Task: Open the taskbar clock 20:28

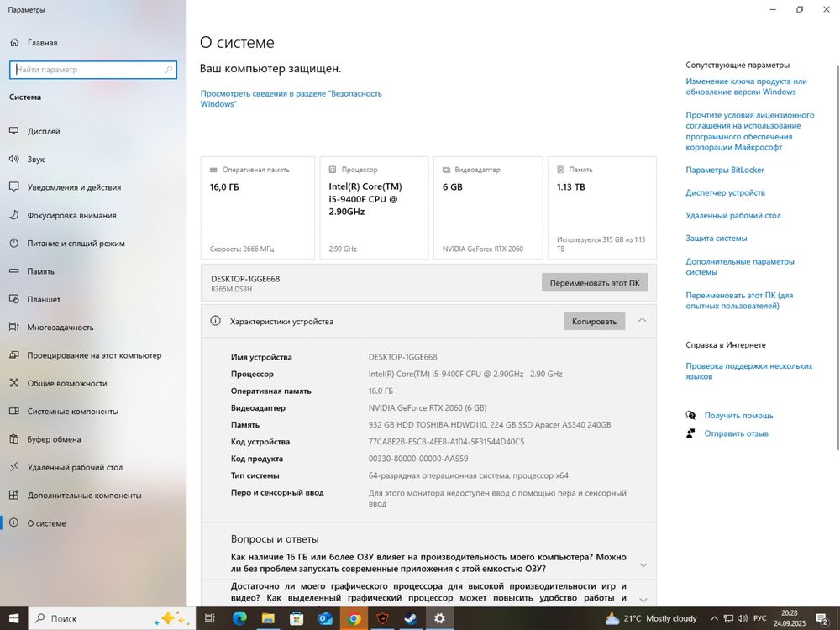Action: tap(789, 618)
